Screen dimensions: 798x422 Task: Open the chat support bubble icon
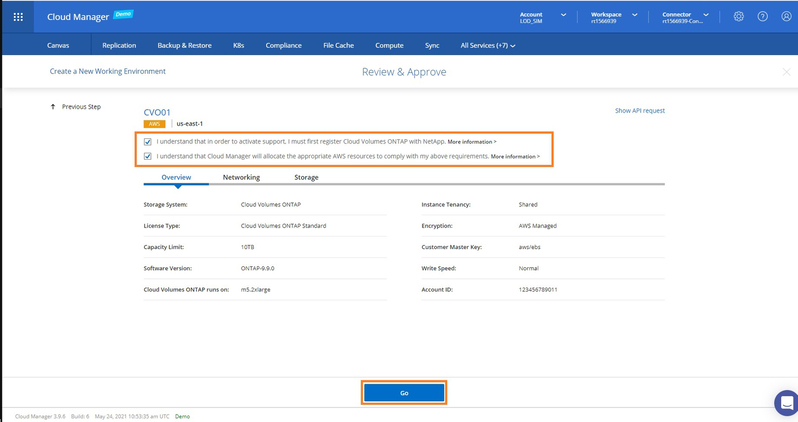[786, 403]
